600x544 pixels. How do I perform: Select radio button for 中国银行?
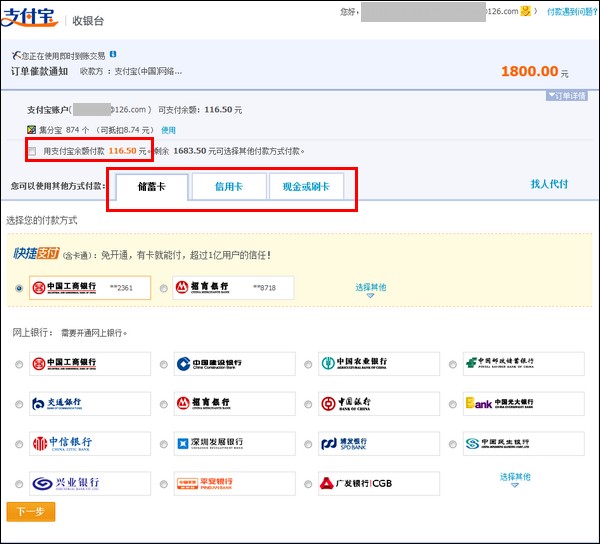point(308,404)
